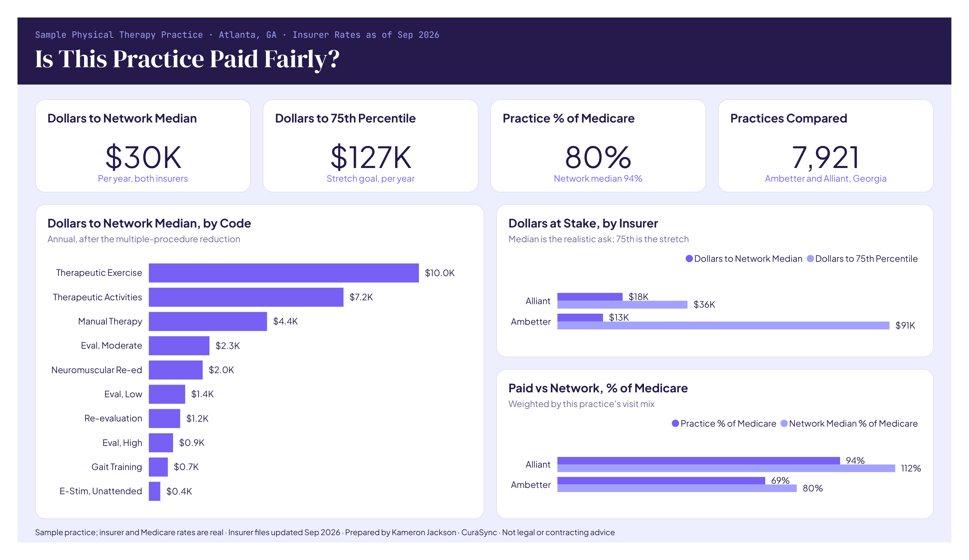This screenshot has height=560, width=969.
Task: Click 'Annual, after the multiple-procedure reduction' subtitle
Action: coord(144,239)
